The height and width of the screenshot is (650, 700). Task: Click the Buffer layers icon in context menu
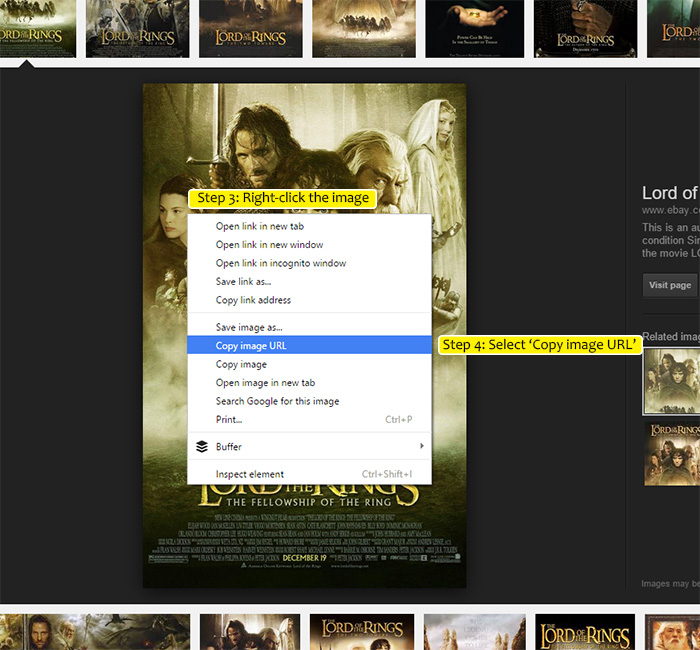pyautogui.click(x=202, y=446)
